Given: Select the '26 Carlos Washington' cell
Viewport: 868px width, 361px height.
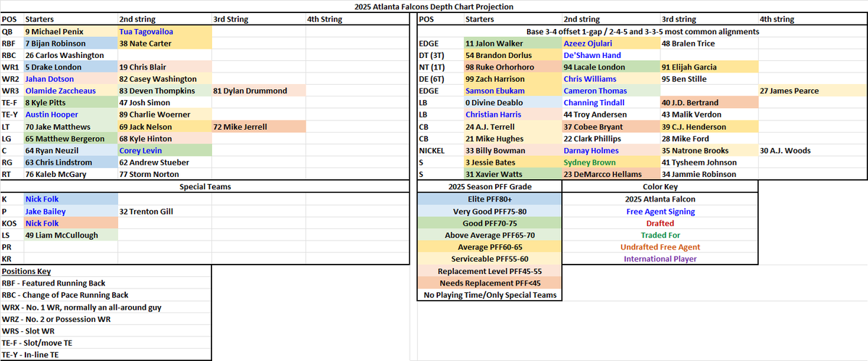Looking at the screenshot, I should pos(71,55).
